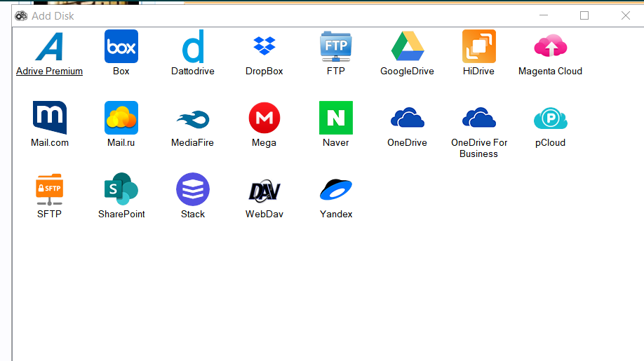Pick the Stack storage icon
The image size is (644, 361).
[193, 189]
